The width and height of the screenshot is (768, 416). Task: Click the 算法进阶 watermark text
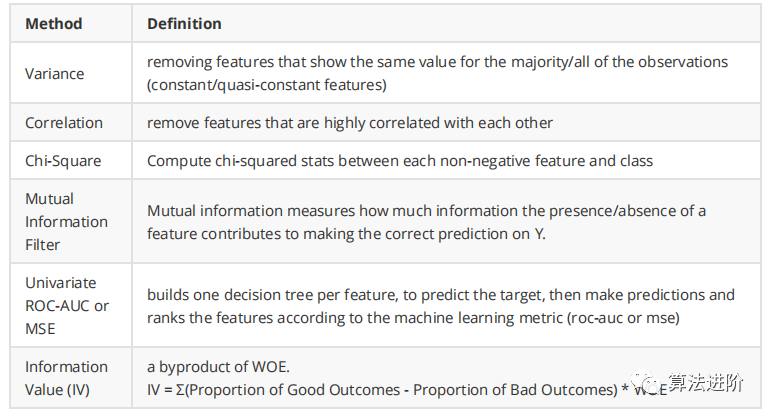coord(706,383)
